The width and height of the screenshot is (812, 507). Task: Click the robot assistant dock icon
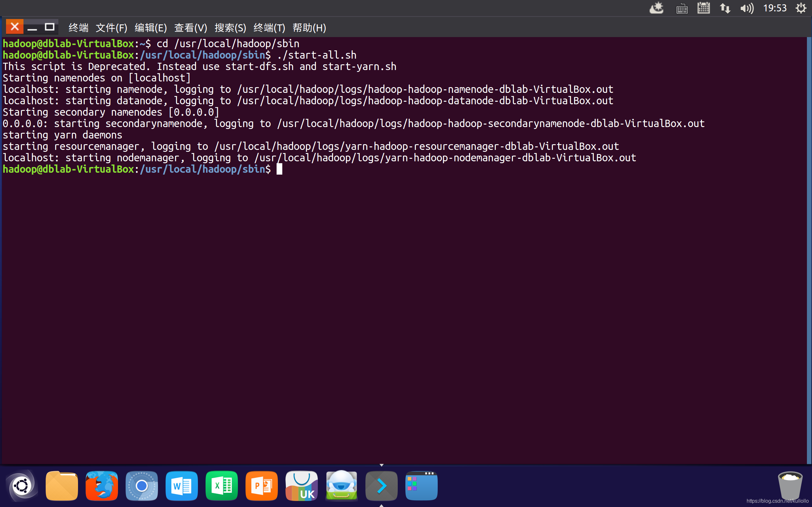[x=341, y=485]
